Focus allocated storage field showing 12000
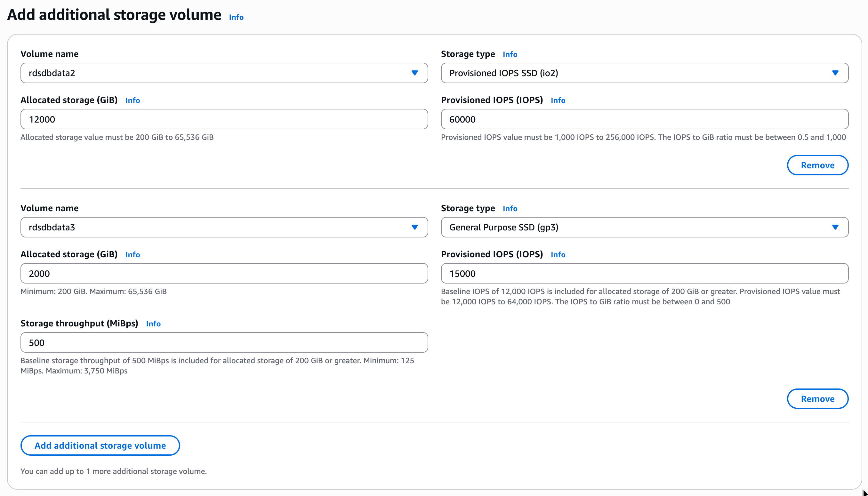The height and width of the screenshot is (496, 868). [x=224, y=119]
